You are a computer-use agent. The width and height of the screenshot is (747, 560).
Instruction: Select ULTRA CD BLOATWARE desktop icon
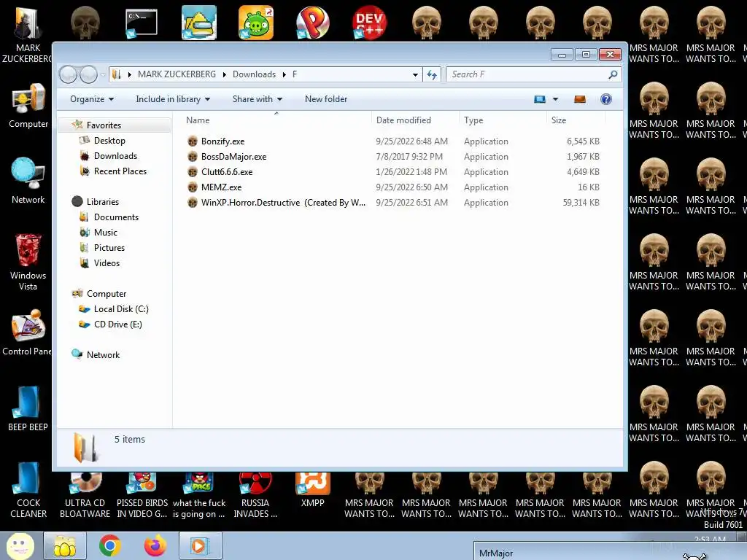pos(85,495)
